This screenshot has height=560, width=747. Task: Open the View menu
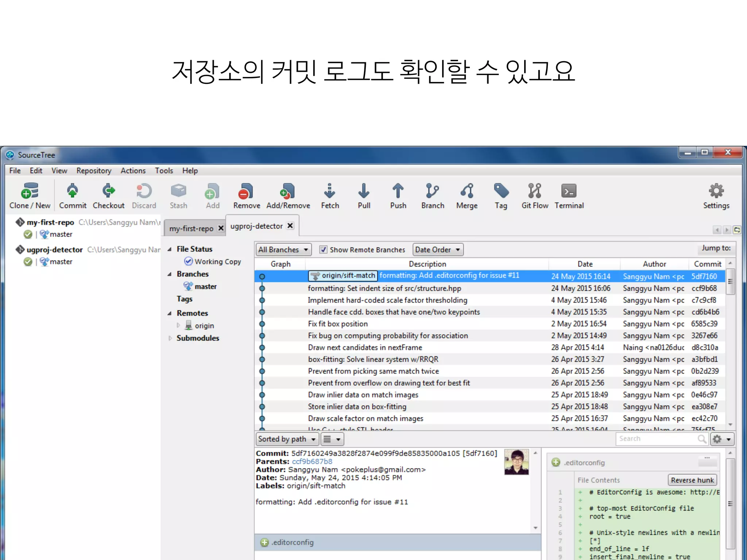tap(59, 171)
